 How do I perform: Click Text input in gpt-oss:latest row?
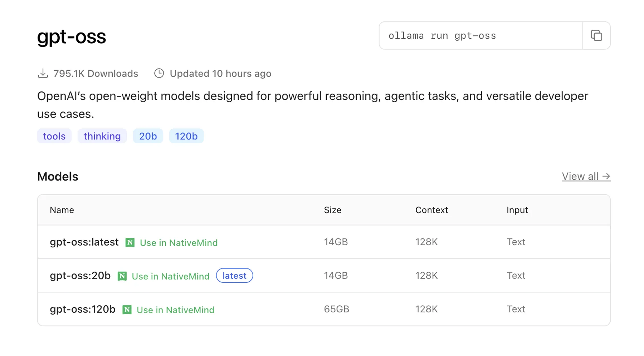point(516,242)
